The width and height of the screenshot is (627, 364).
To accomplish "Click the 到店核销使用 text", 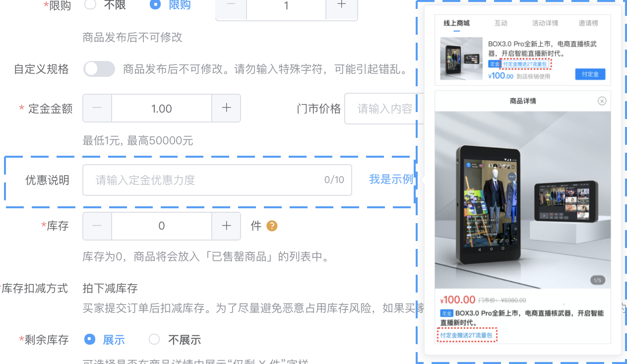I will click(533, 77).
